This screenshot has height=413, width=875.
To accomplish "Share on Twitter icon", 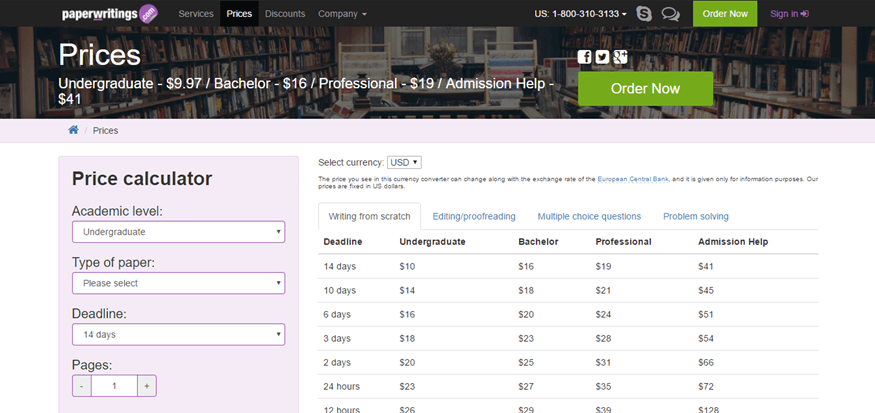I will [602, 56].
